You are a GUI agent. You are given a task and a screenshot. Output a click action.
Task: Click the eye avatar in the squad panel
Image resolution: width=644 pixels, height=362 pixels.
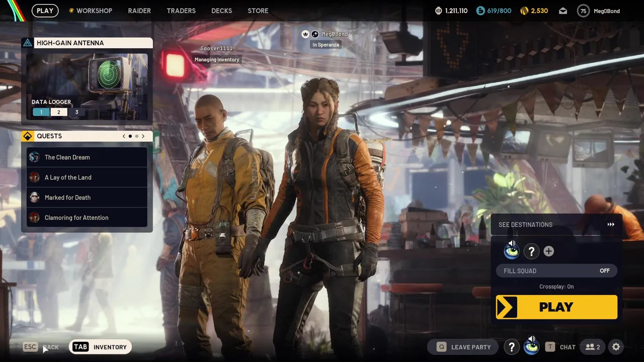coord(512,251)
